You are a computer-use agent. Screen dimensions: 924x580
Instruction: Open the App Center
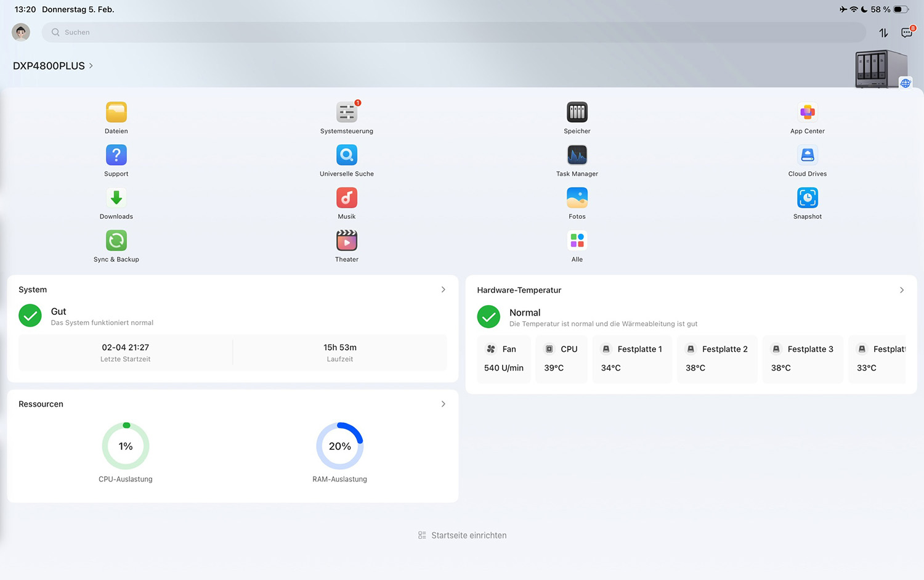click(x=807, y=113)
